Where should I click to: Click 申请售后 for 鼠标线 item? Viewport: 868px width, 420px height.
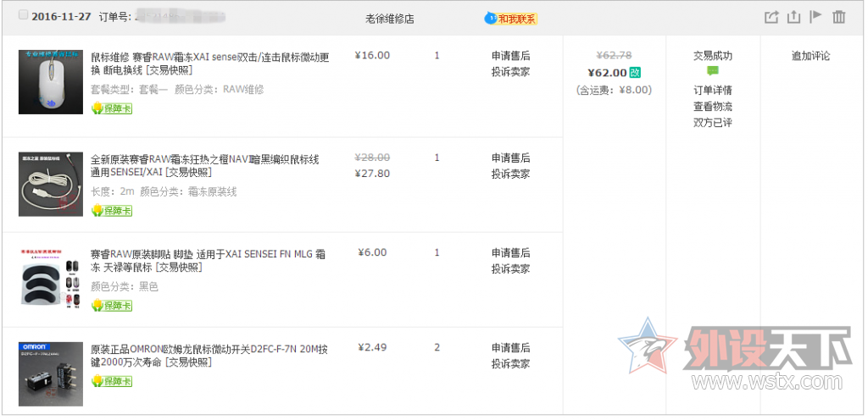[511, 158]
